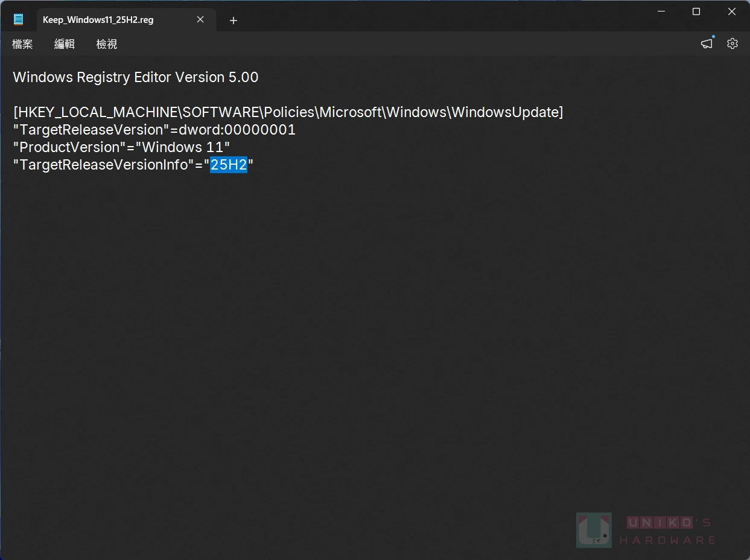
Task: Open Notepad settings gear icon
Action: (x=733, y=43)
